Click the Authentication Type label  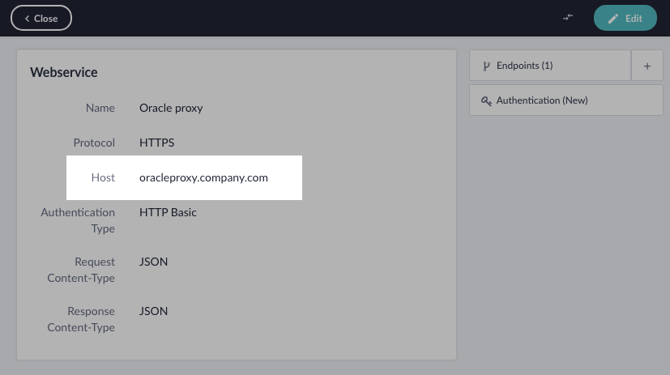(x=78, y=220)
